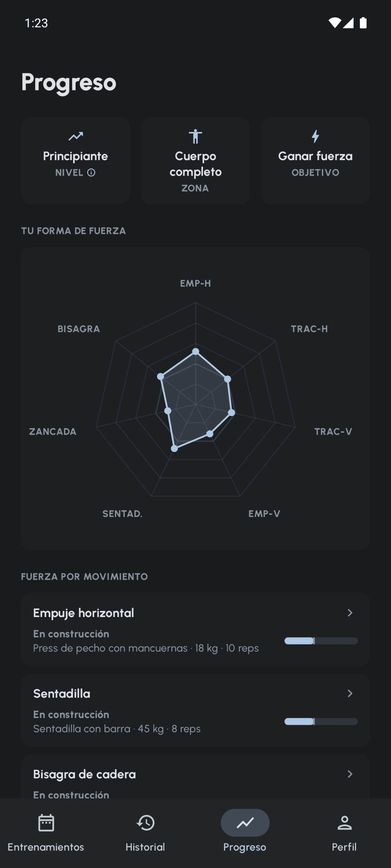Tap the Sentadilla progress bar

click(x=321, y=722)
